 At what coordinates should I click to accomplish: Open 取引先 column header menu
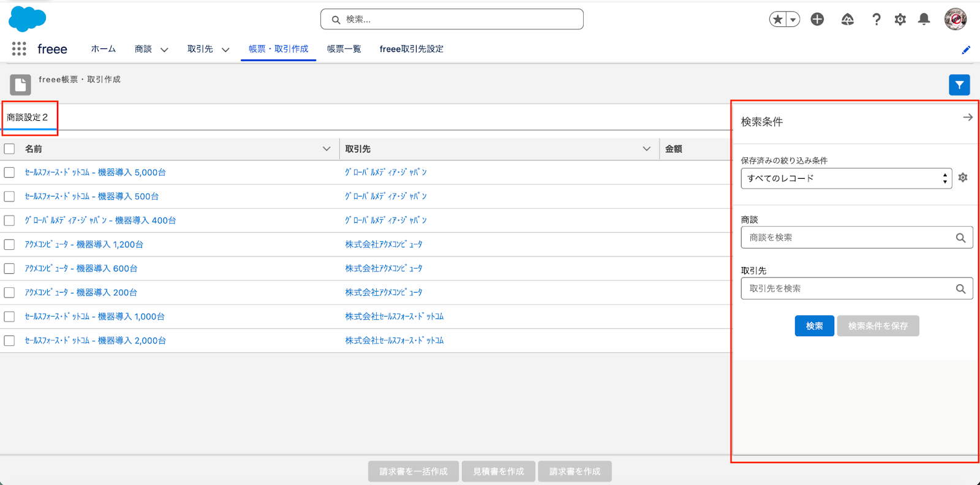coord(647,149)
